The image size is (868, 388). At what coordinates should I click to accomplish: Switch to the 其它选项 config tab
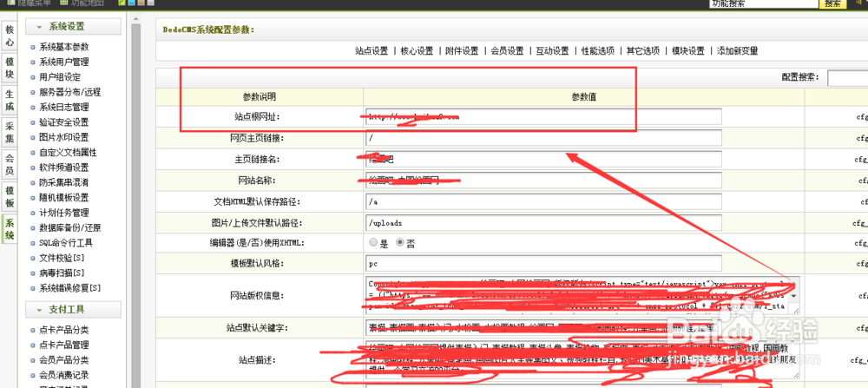[642, 51]
